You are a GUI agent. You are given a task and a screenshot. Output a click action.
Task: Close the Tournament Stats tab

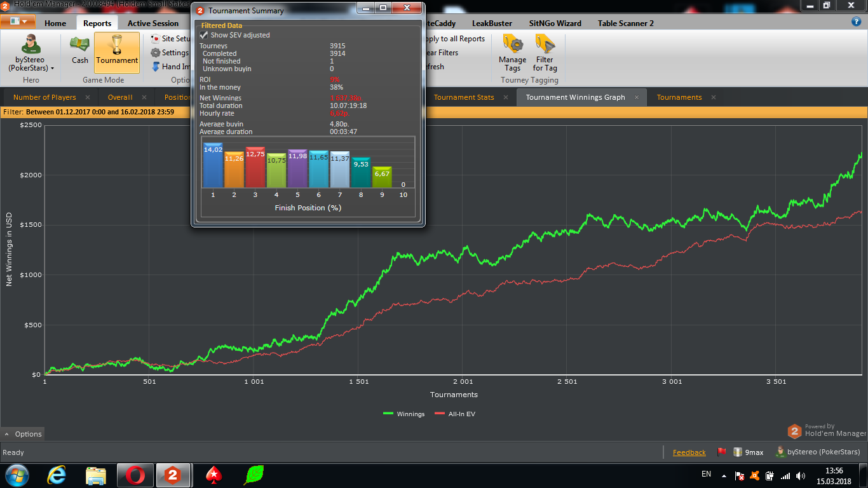(506, 97)
